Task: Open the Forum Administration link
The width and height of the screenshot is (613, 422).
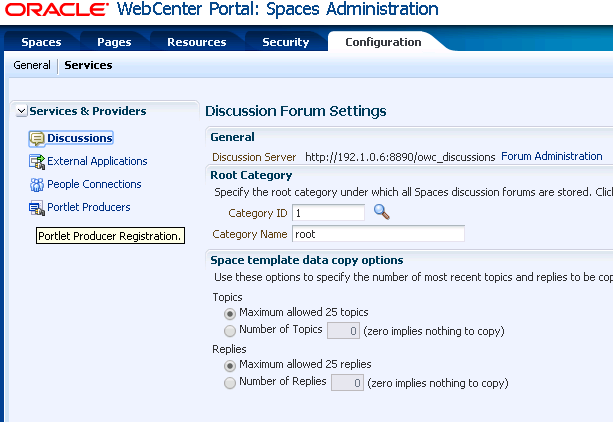Action: pos(552,156)
